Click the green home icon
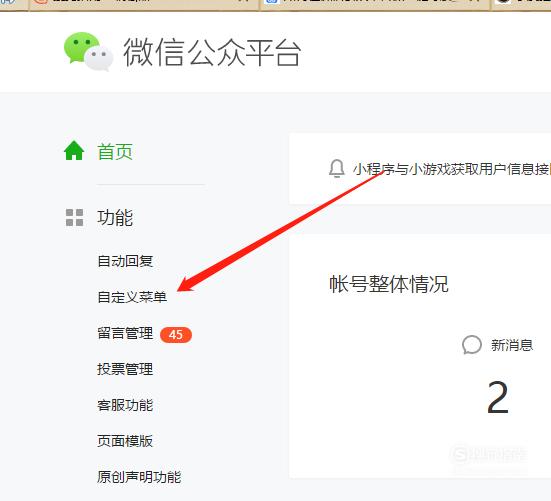Image resolution: width=551 pixels, height=501 pixels. (x=74, y=151)
